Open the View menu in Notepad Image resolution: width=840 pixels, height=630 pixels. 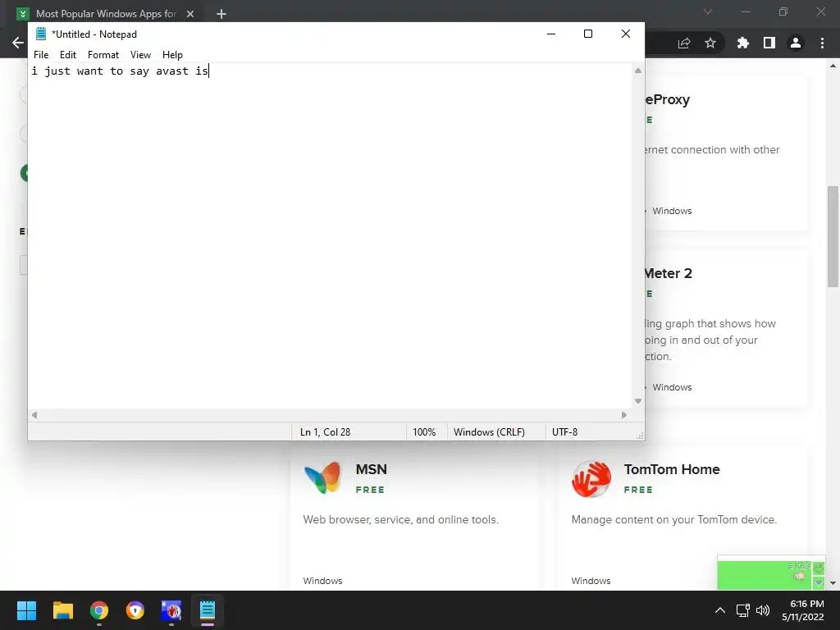point(140,55)
